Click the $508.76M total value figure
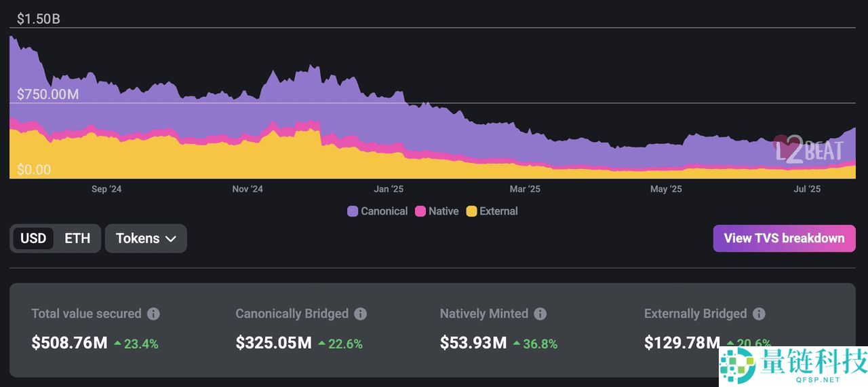The width and height of the screenshot is (868, 387). [x=69, y=343]
